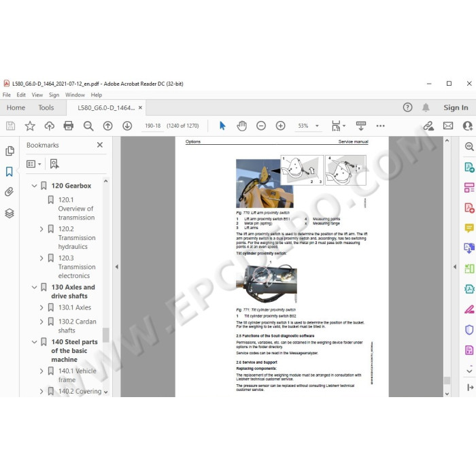The width and height of the screenshot is (476, 476).
Task: Open the Attachments paperclip panel
Action: pos(10,192)
